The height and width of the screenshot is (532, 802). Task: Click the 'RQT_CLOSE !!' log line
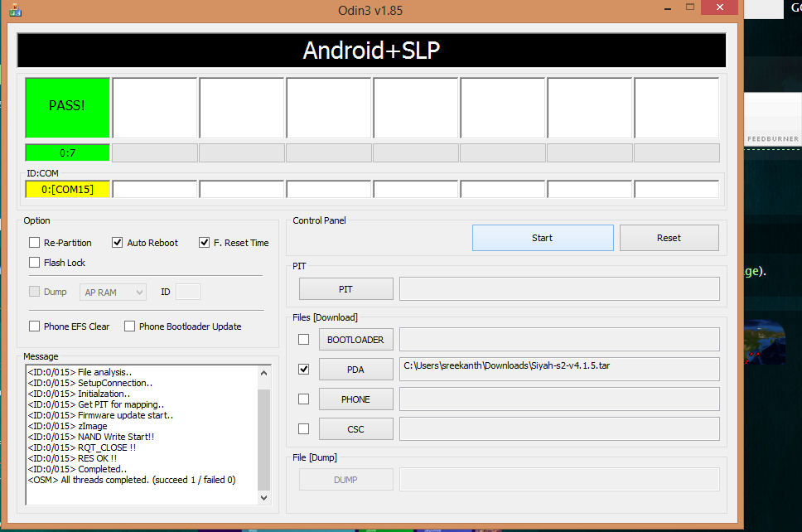82,447
